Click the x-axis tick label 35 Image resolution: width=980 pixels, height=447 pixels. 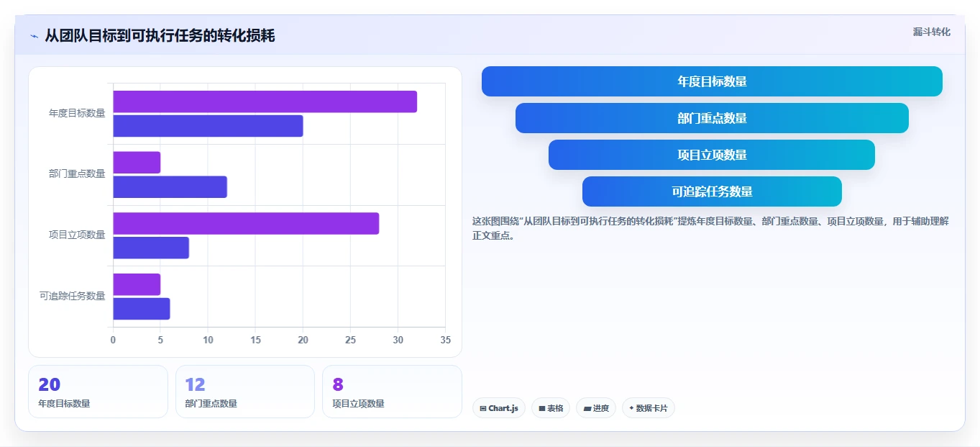[x=445, y=340]
